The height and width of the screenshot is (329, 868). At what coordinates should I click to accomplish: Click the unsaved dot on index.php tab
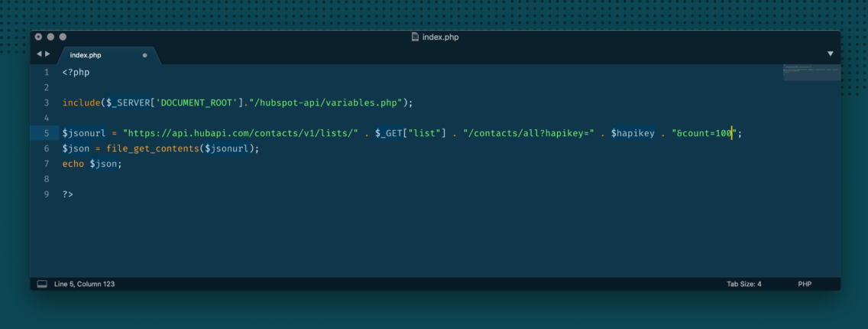tap(144, 55)
